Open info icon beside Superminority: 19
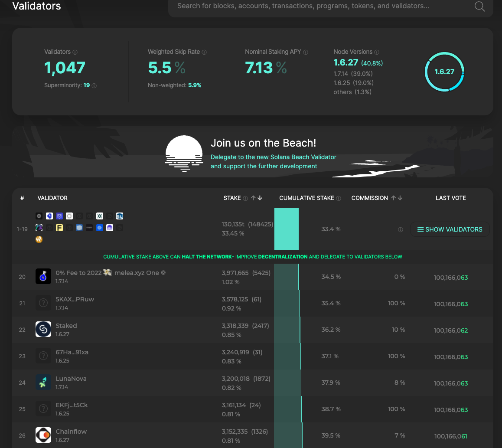 94,85
